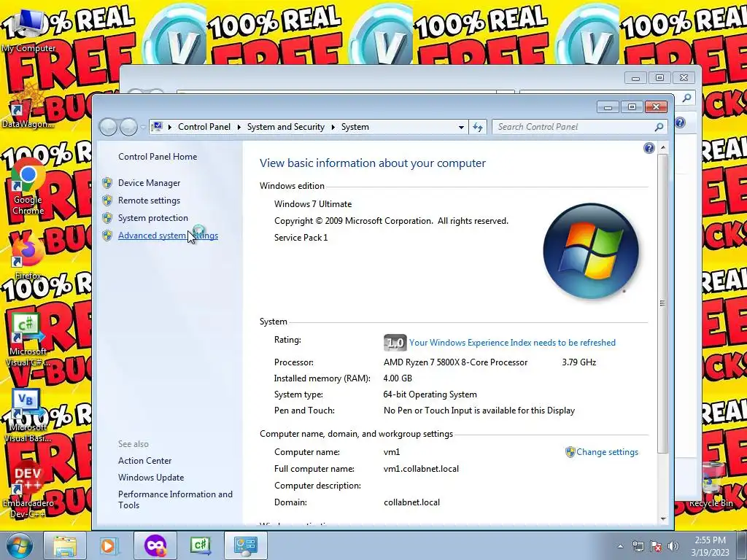The width and height of the screenshot is (747, 560).
Task: Launch Firefox from the desktop
Action: (x=28, y=257)
